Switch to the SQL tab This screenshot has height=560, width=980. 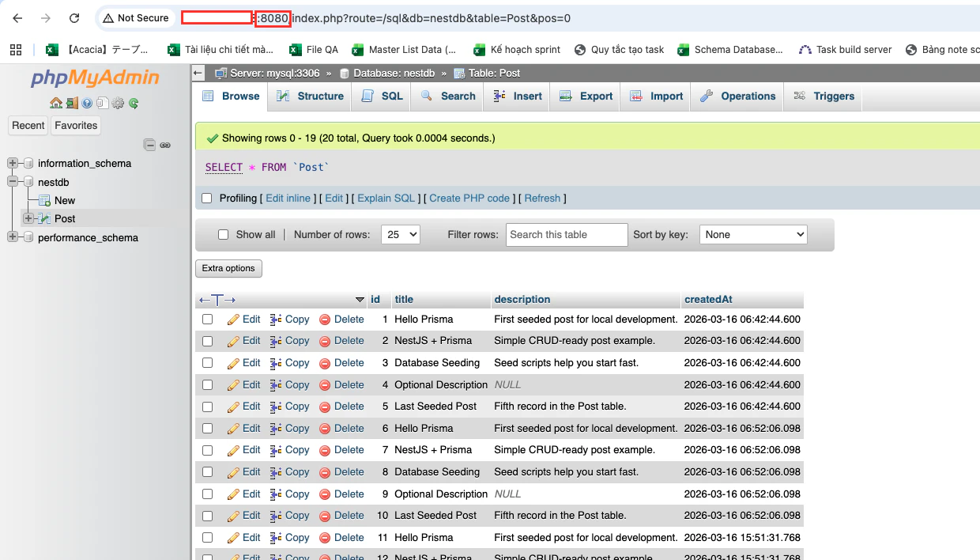[383, 96]
